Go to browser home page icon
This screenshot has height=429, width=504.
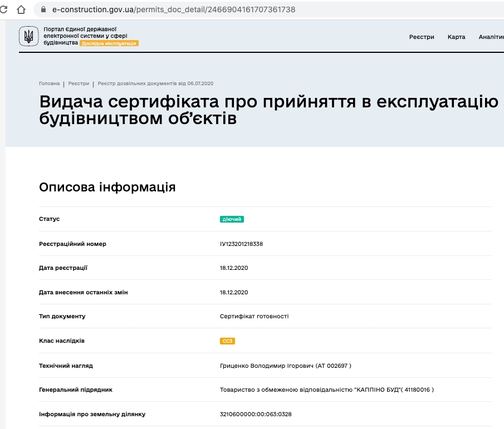[21, 9]
